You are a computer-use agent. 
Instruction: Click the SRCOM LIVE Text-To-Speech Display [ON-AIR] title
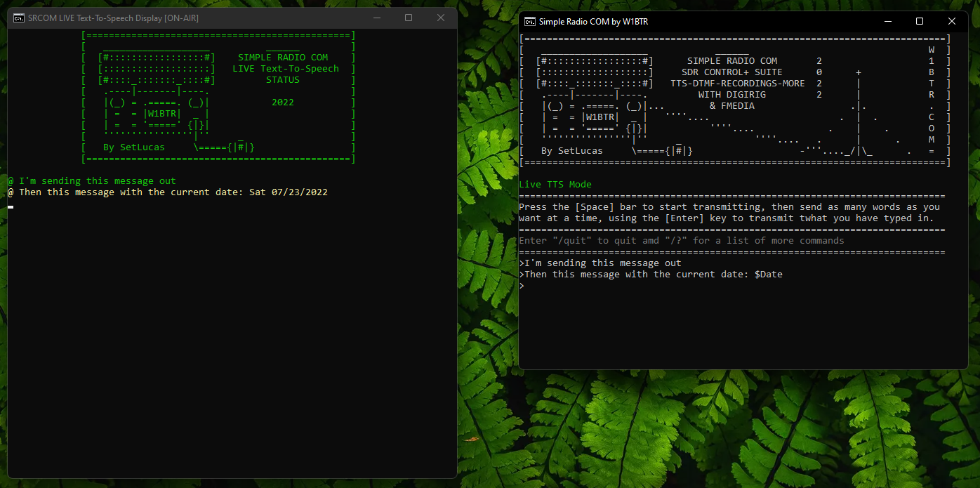click(113, 18)
